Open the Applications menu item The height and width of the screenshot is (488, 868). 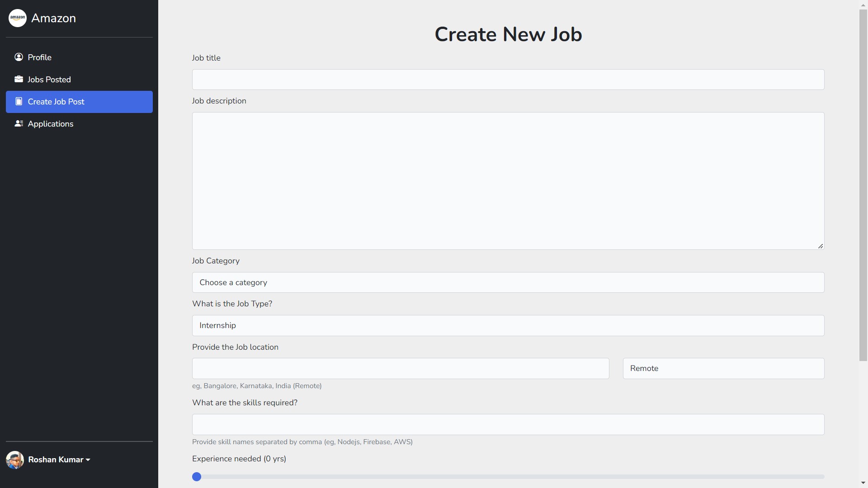(50, 124)
